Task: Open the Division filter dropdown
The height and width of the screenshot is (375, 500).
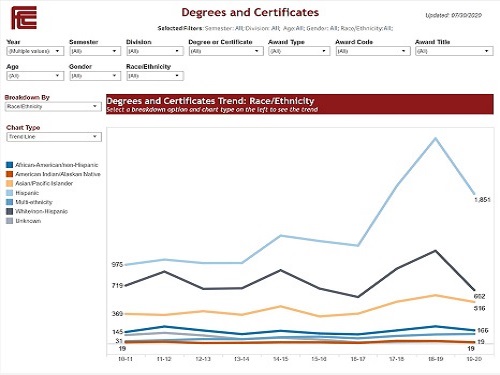Action: 155,51
